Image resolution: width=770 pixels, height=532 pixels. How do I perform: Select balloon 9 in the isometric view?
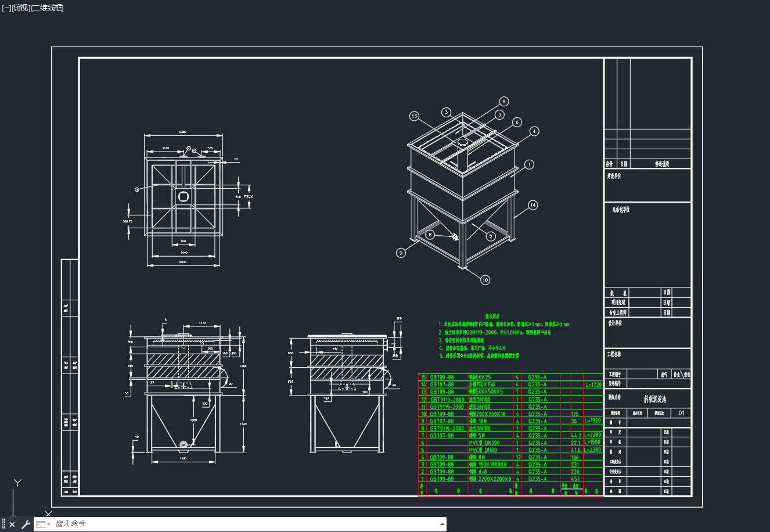(x=401, y=253)
